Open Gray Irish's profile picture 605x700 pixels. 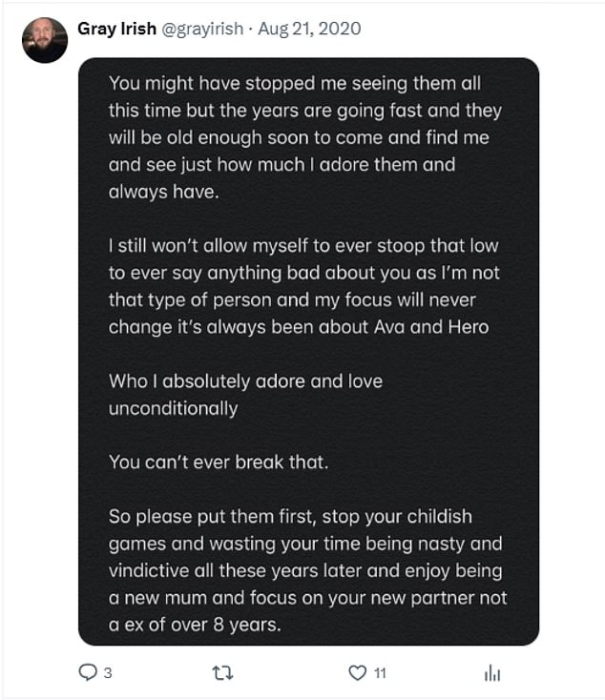(45, 40)
